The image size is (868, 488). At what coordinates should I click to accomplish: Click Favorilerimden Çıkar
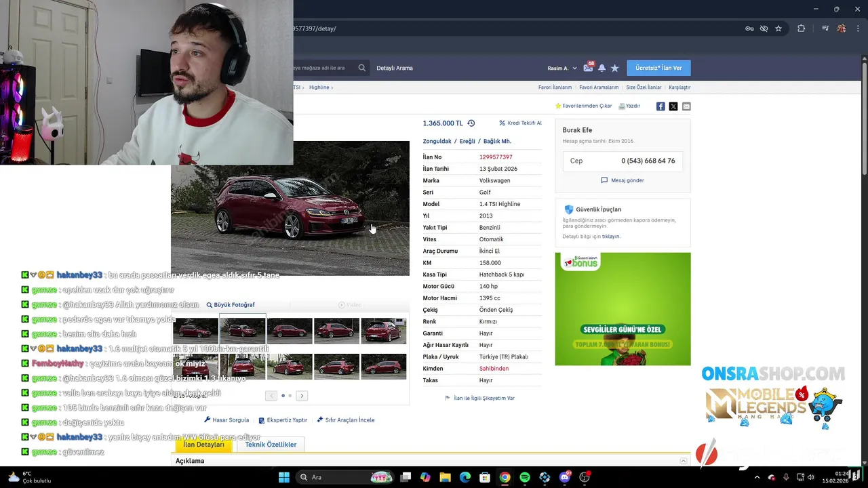583,106
